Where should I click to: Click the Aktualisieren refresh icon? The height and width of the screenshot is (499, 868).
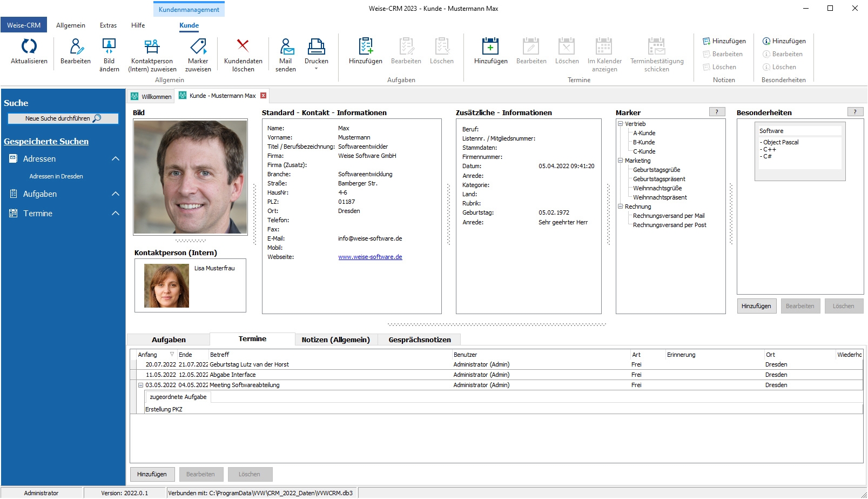(29, 47)
